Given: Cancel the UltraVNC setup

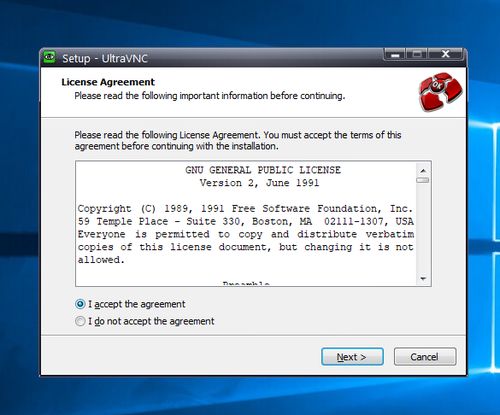Looking at the screenshot, I should [425, 357].
